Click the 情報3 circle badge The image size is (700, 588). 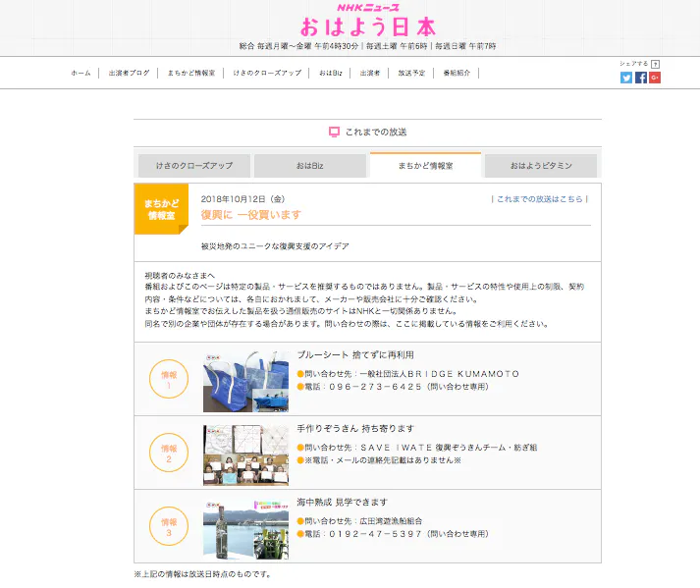coord(168,526)
